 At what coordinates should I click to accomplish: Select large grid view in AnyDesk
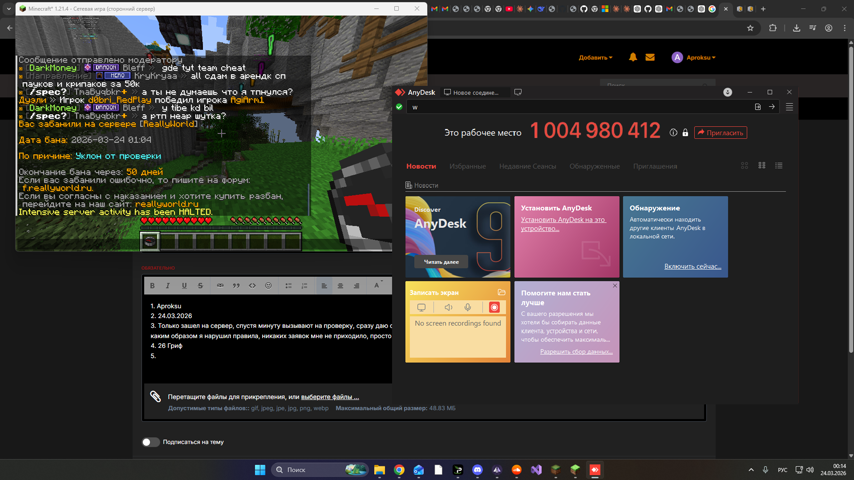762,166
